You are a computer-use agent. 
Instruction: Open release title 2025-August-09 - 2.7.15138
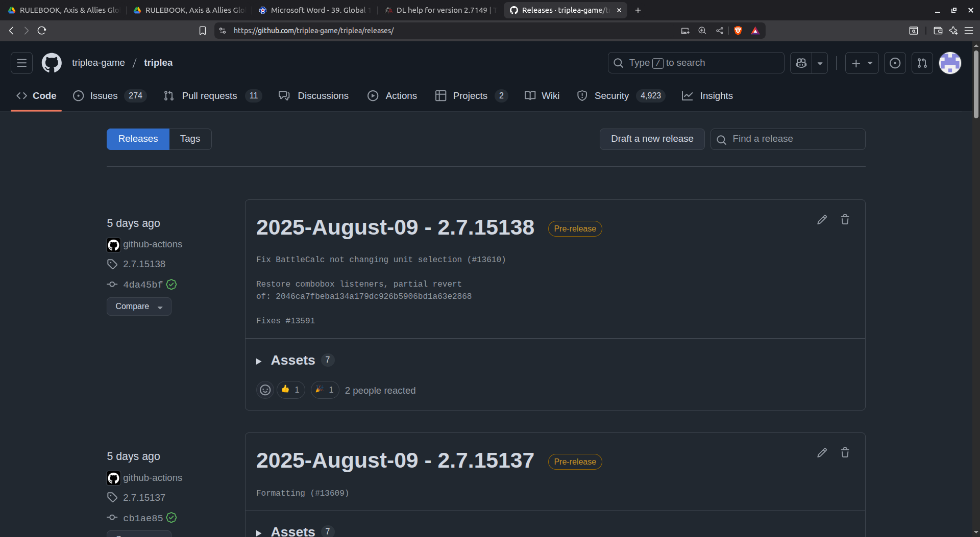tap(395, 227)
